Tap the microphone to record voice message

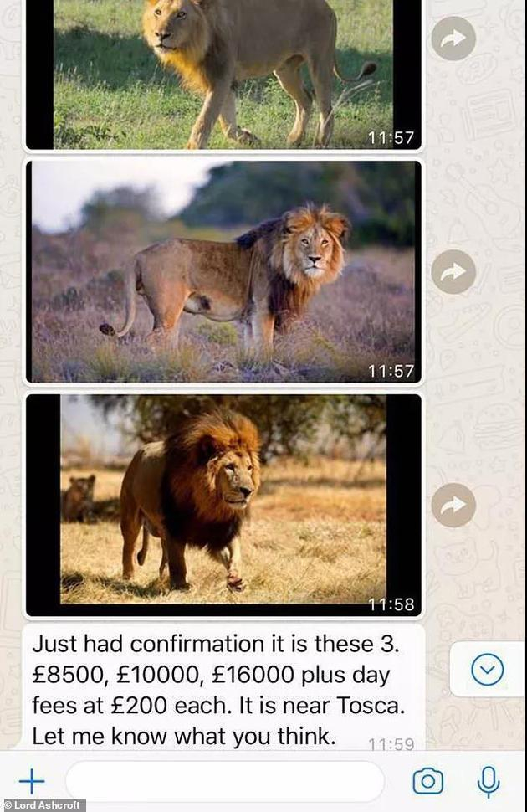coord(489,782)
